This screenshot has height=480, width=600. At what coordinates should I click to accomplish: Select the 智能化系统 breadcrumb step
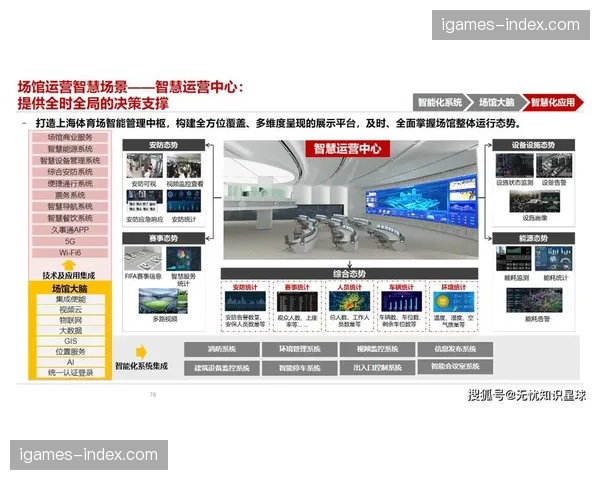pyautogui.click(x=440, y=102)
